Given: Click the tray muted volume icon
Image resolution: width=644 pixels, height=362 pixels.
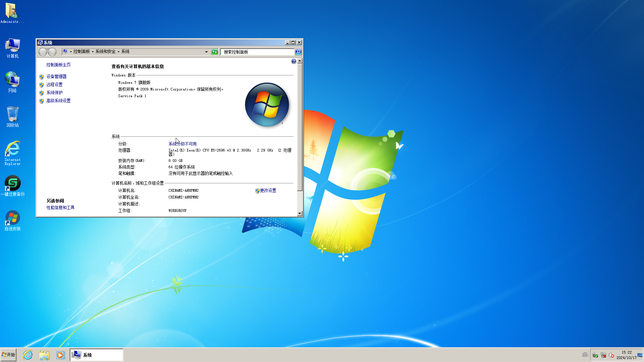Looking at the screenshot, I should (x=611, y=355).
